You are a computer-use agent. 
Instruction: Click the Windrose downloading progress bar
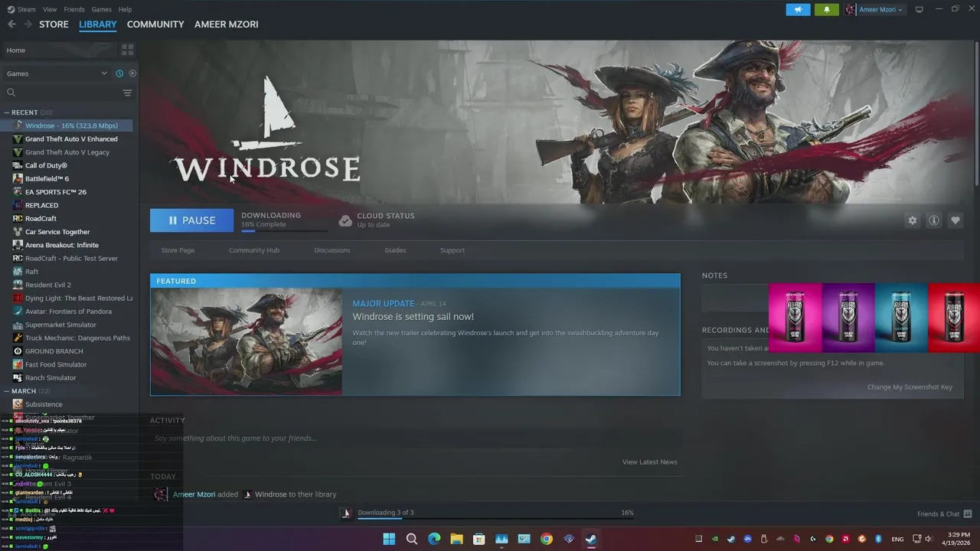pyautogui.click(x=284, y=230)
